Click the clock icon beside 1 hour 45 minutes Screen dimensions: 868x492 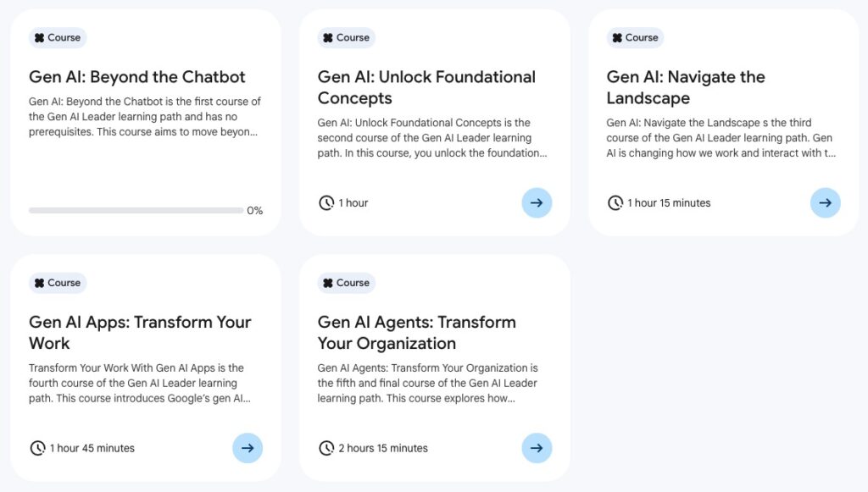38,448
